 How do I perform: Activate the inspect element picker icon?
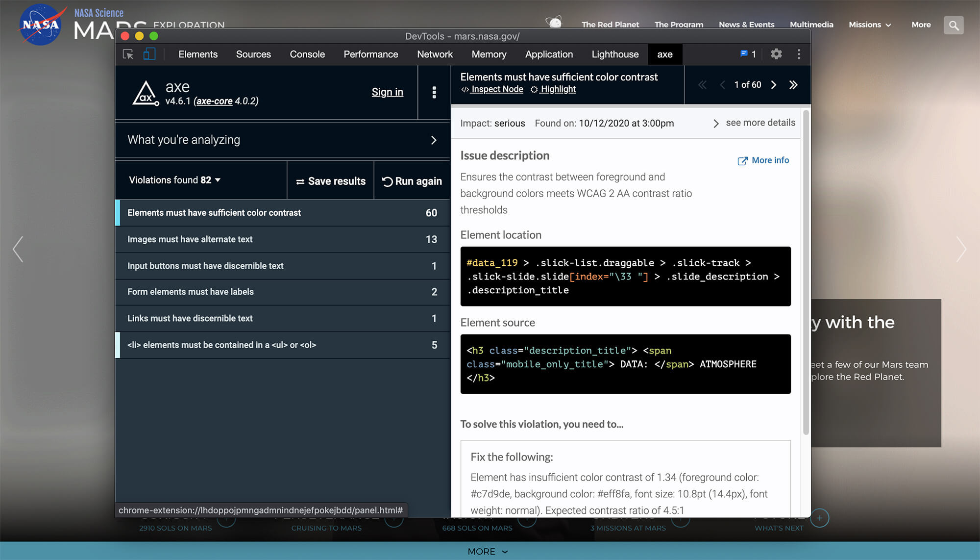point(128,54)
